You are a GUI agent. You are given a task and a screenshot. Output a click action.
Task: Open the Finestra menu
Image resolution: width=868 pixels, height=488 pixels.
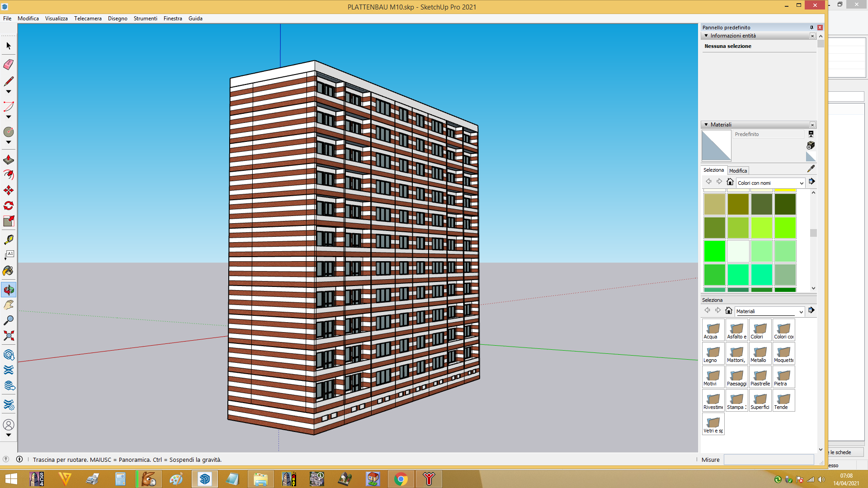(x=173, y=19)
